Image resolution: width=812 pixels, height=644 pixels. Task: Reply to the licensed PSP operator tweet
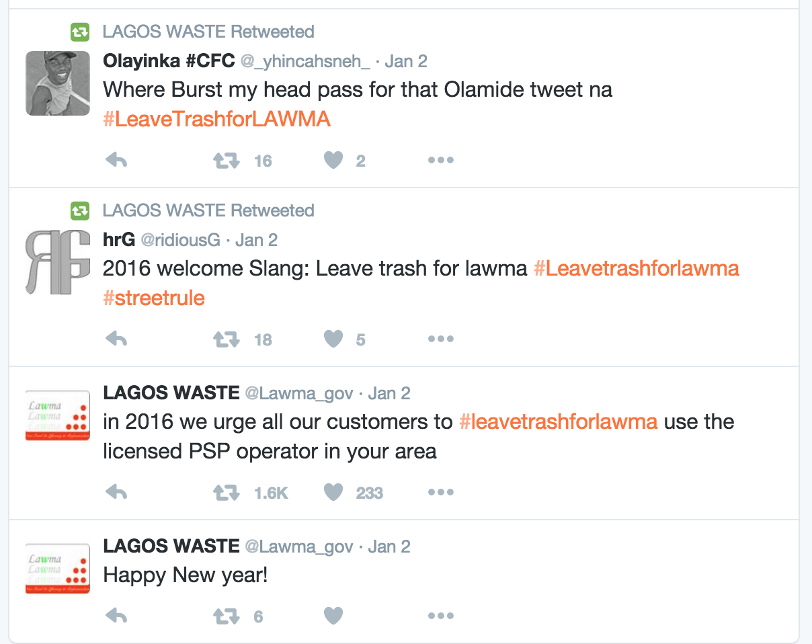click(x=117, y=493)
